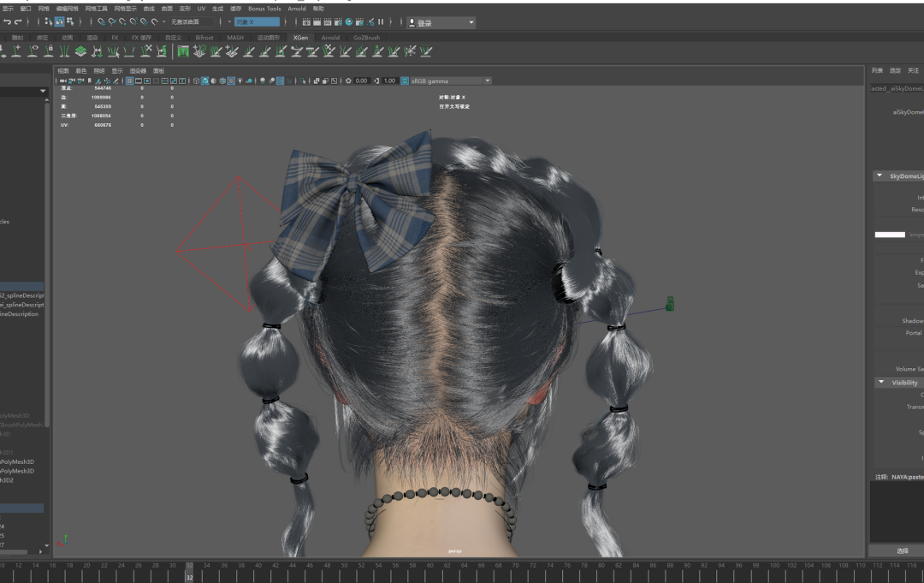Screen dimensions: 924x583
Task: Collapse the Visibility section
Action: pos(881,382)
